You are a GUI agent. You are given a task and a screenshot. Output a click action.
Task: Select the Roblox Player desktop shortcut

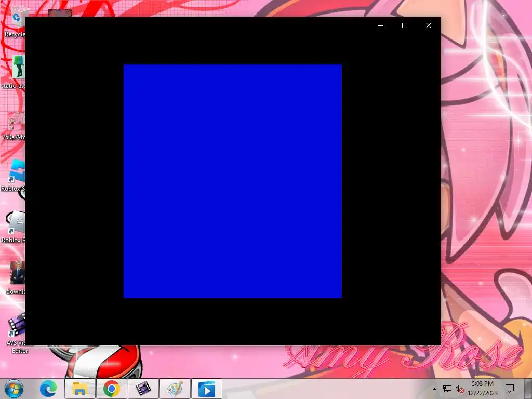coord(14,228)
